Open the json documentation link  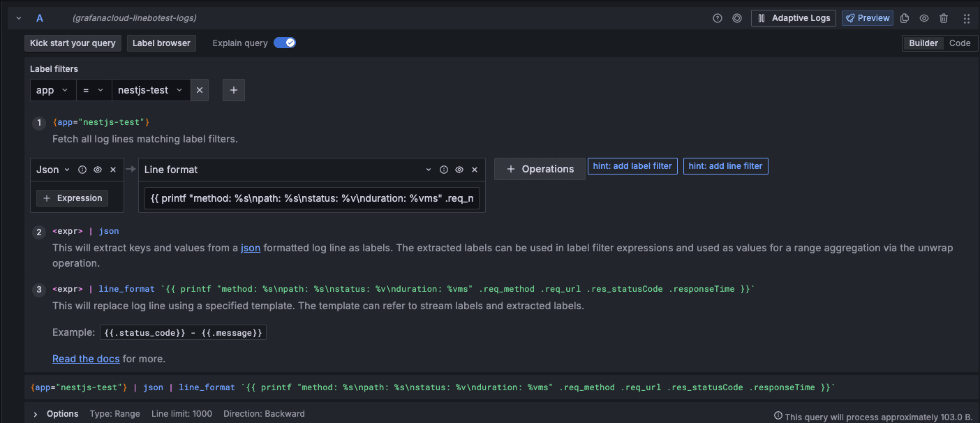pos(251,248)
